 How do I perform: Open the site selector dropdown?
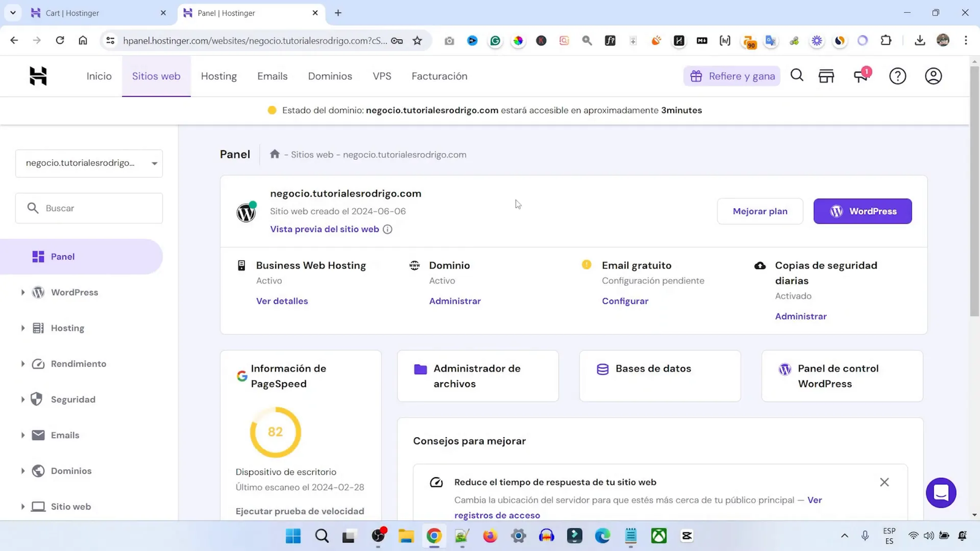89,163
